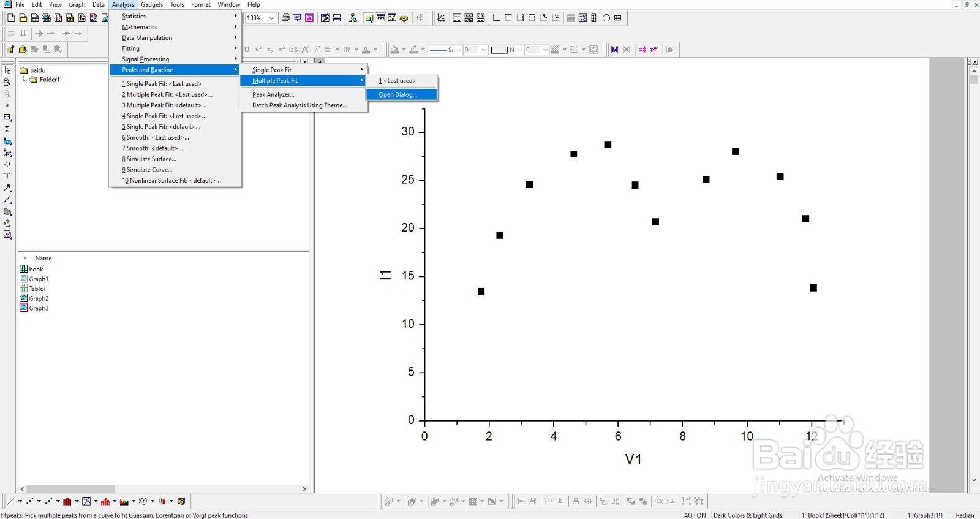Click Open Dialog... menu entry

402,94
